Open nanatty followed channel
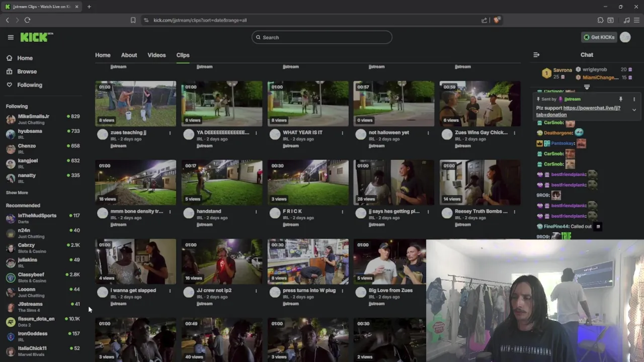The width and height of the screenshot is (644, 362). 43,178
